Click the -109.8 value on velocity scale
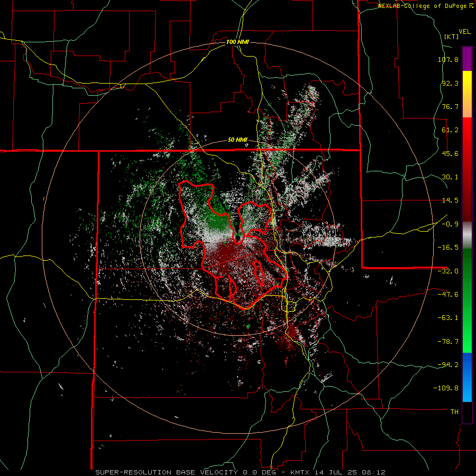Image resolution: width=476 pixels, height=476 pixels. (x=446, y=388)
